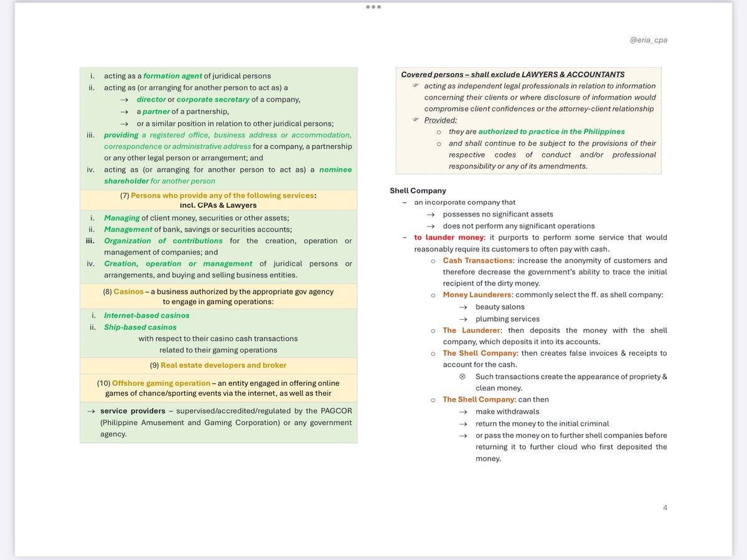Viewport: 747px width, 560px height.
Task: Click the 'Cash Transactions' orange term
Action: tap(477, 261)
